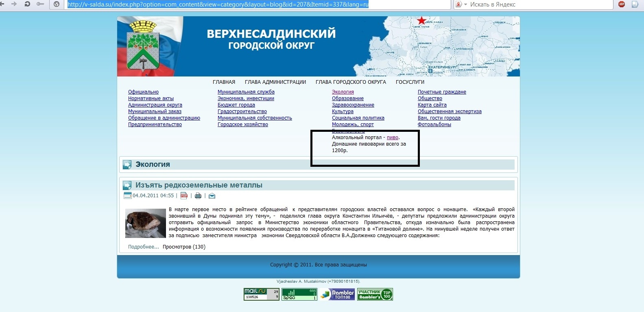This screenshot has width=644, height=312.
Task: Export the article with the PDF icon
Action: (x=184, y=196)
